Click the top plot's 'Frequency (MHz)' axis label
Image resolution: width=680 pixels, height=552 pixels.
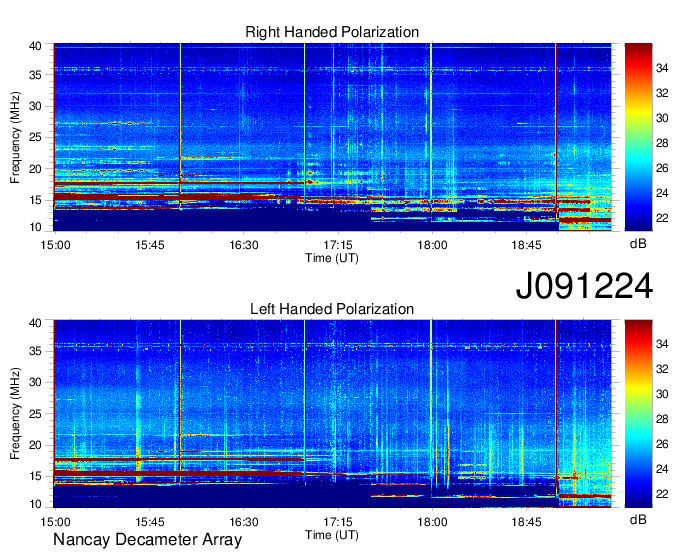click(15, 137)
